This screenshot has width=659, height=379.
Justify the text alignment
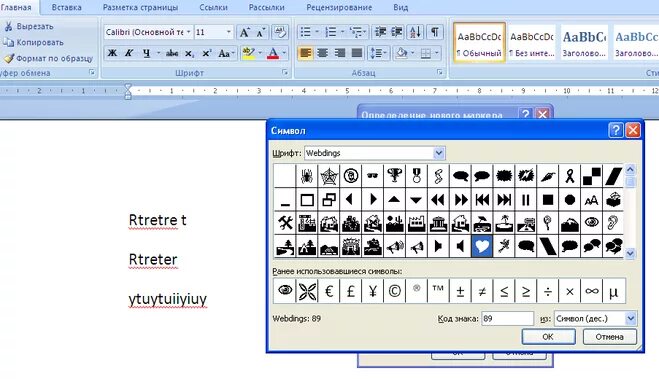pos(356,53)
